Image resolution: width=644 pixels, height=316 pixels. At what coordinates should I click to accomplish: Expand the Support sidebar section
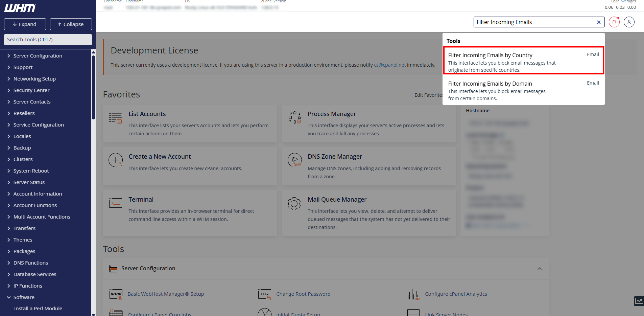[x=23, y=67]
